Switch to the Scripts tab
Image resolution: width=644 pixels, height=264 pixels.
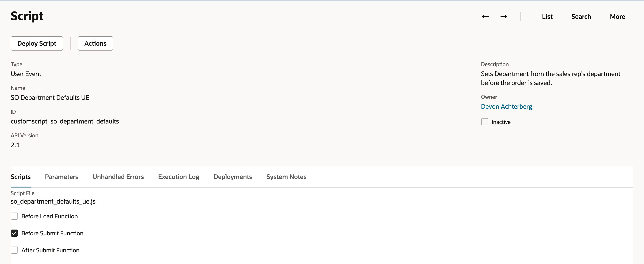pos(21,177)
